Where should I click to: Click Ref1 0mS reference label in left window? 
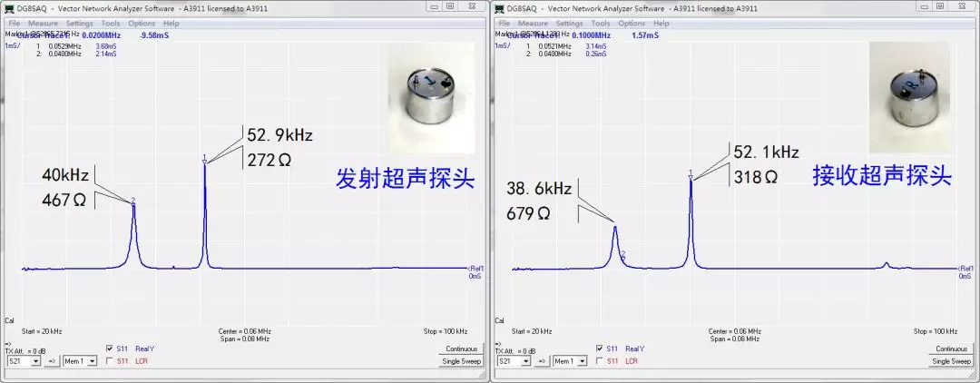(475, 271)
